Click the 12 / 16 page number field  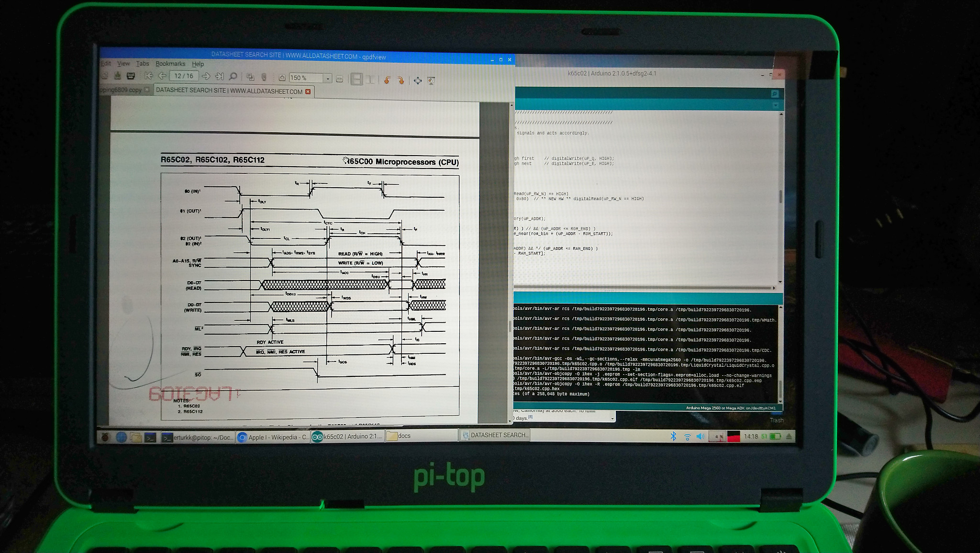tap(184, 76)
